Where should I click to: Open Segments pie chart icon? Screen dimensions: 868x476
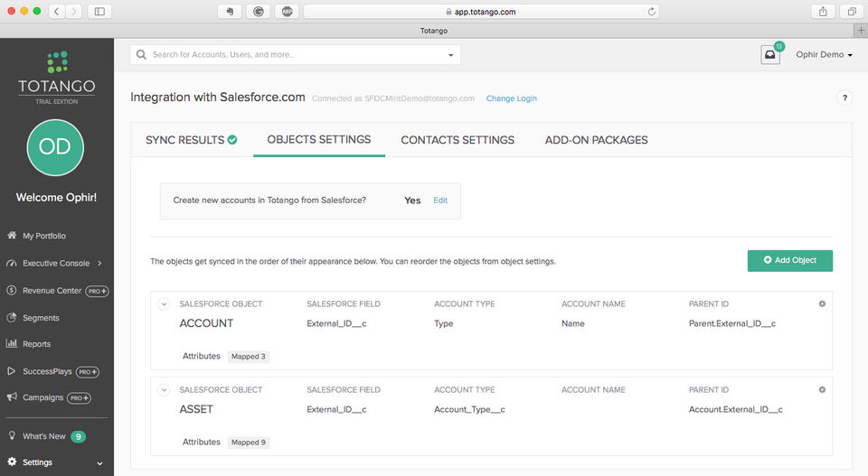12,317
